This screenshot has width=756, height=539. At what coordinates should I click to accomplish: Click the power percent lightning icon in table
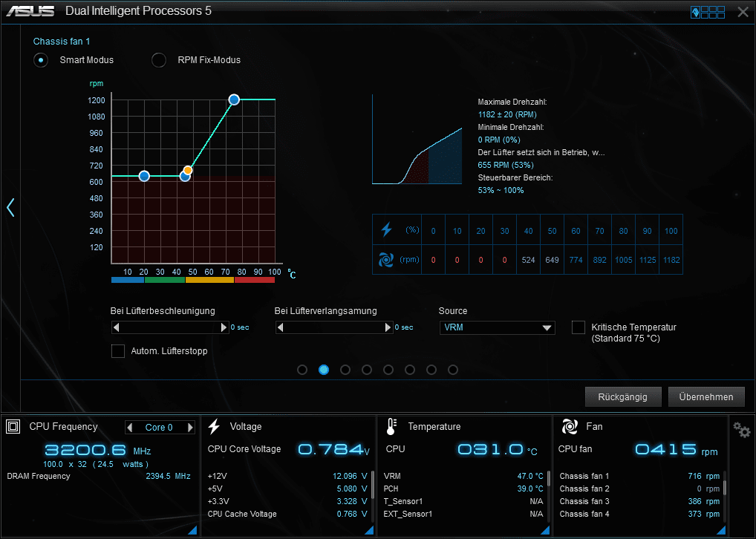pyautogui.click(x=386, y=230)
